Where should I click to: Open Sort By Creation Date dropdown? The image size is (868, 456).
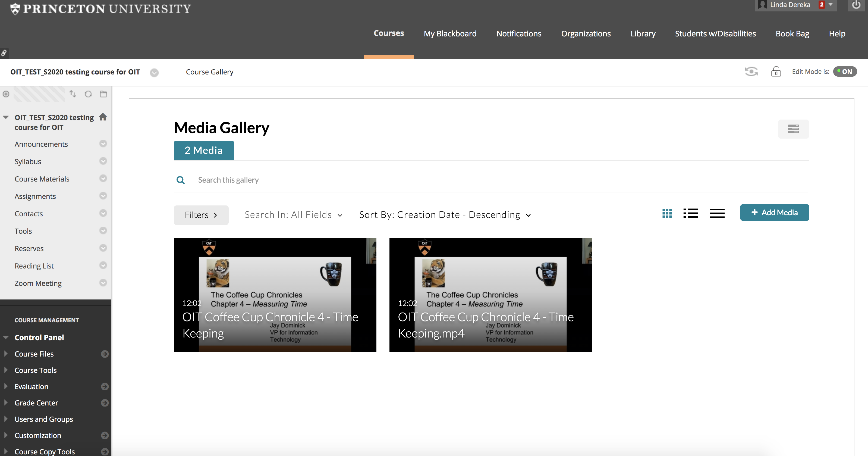coord(445,215)
